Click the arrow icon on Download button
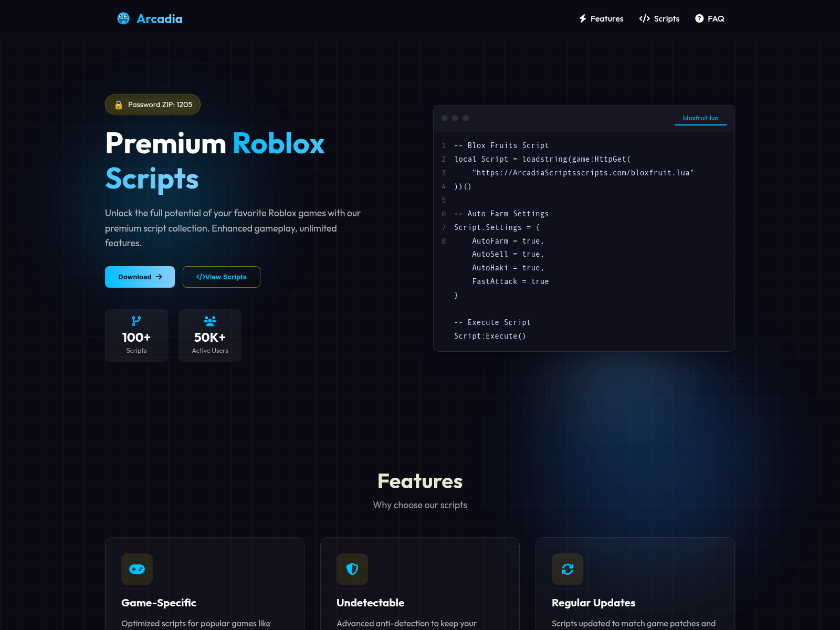This screenshot has width=840, height=630. pyautogui.click(x=159, y=277)
